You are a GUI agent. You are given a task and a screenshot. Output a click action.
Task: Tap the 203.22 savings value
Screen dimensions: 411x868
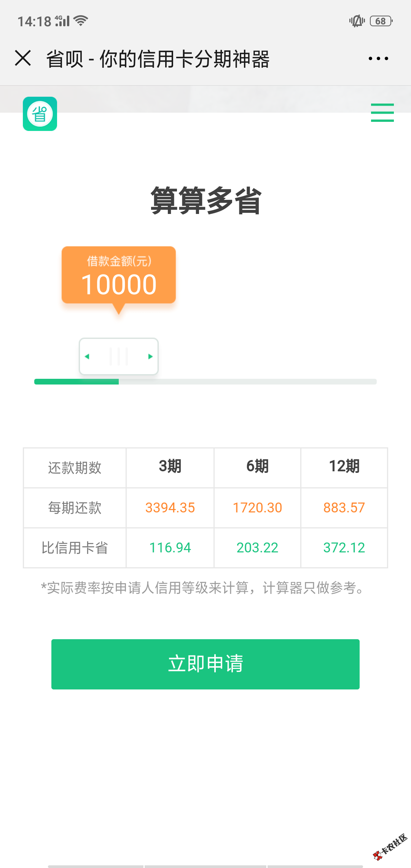tap(257, 547)
